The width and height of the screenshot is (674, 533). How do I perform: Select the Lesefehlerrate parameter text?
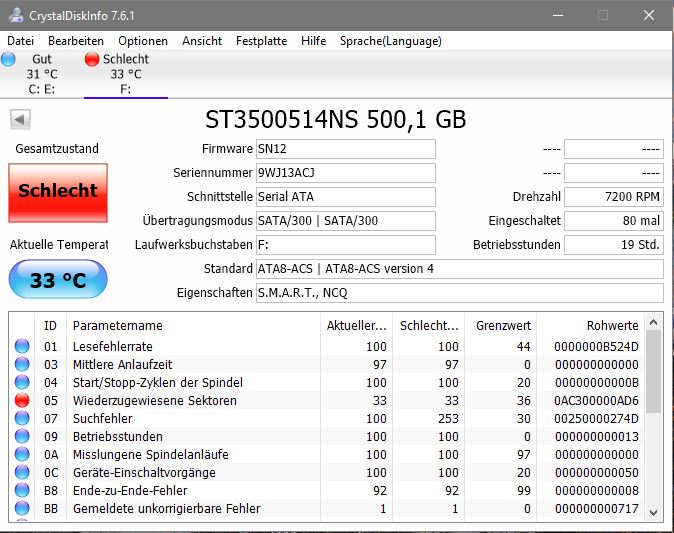[113, 346]
